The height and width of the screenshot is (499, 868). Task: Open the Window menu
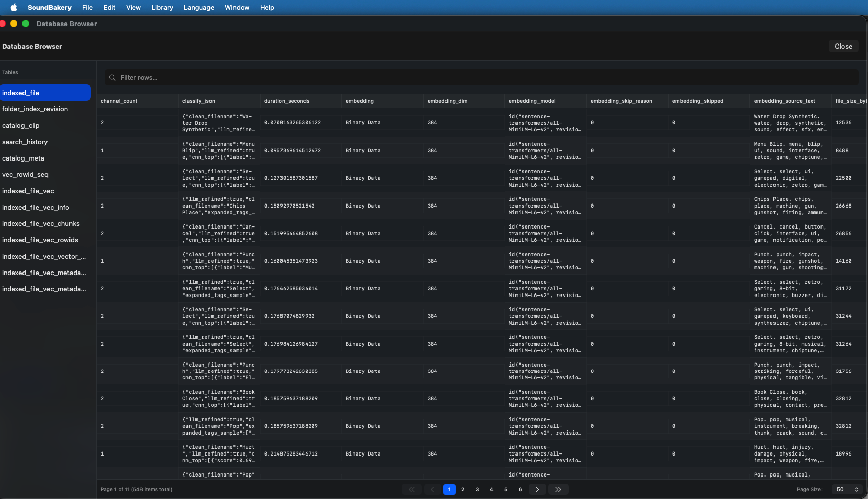click(237, 7)
